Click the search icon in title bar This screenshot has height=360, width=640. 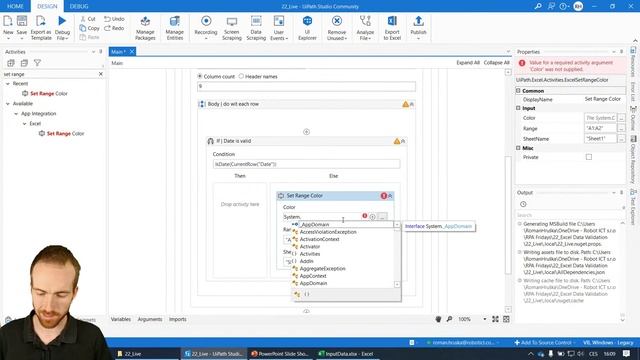[538, 6]
